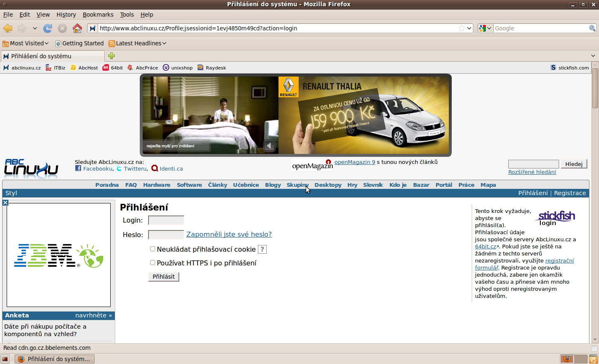Viewport: 599px width, 364px height.
Task: Open the system tray icon at far right
Action: [x=593, y=359]
